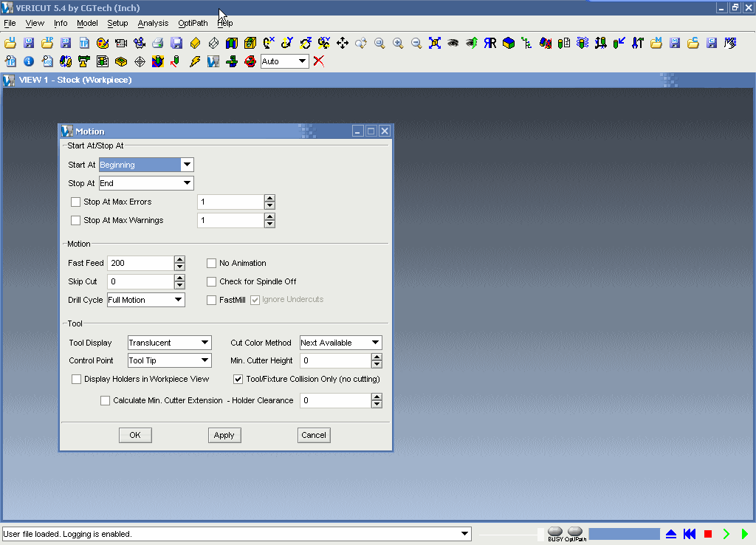
Task: Select the rotate about Y icon
Action: click(x=287, y=43)
